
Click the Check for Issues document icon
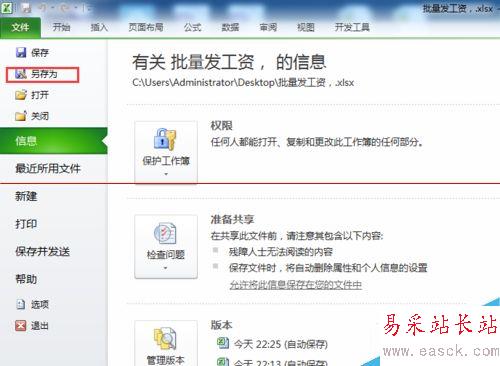[165, 233]
